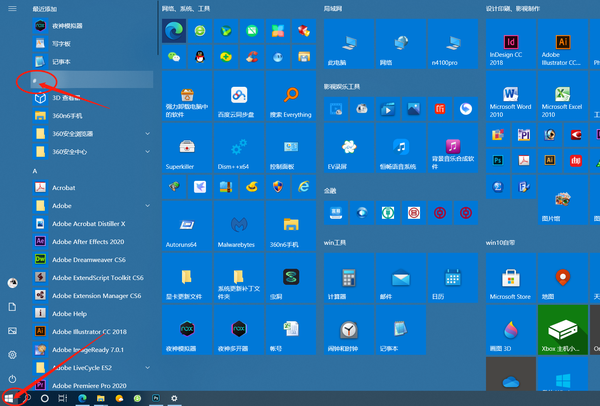Screen dimensions: 600x406
Task: Click the Windows Start button on taskbar
Action: coord(9,398)
